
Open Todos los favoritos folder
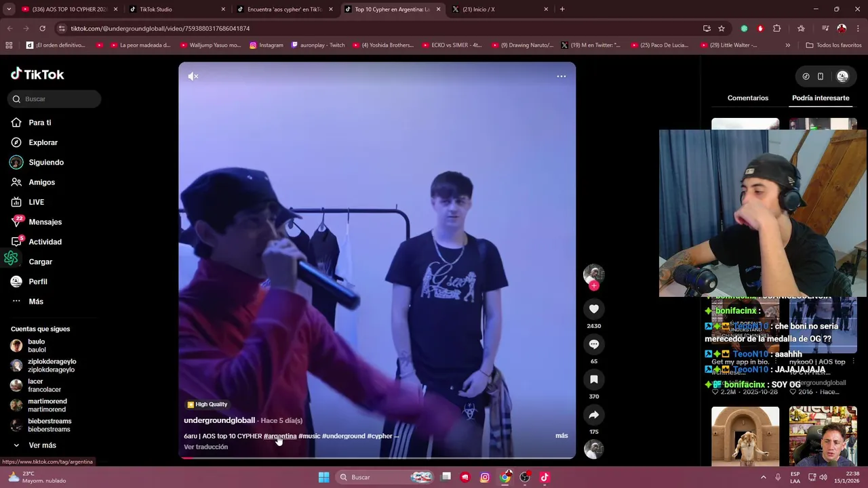point(833,45)
